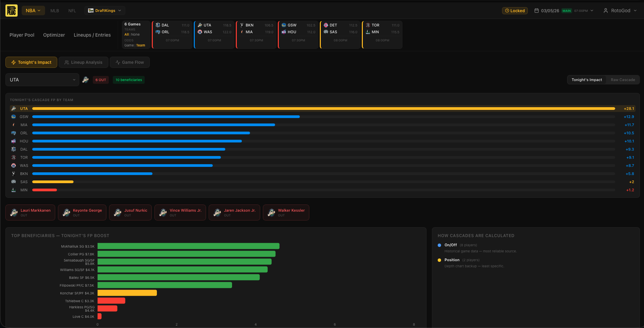The height and width of the screenshot is (328, 644).
Task: Open the Optimizer section
Action: (x=54, y=35)
